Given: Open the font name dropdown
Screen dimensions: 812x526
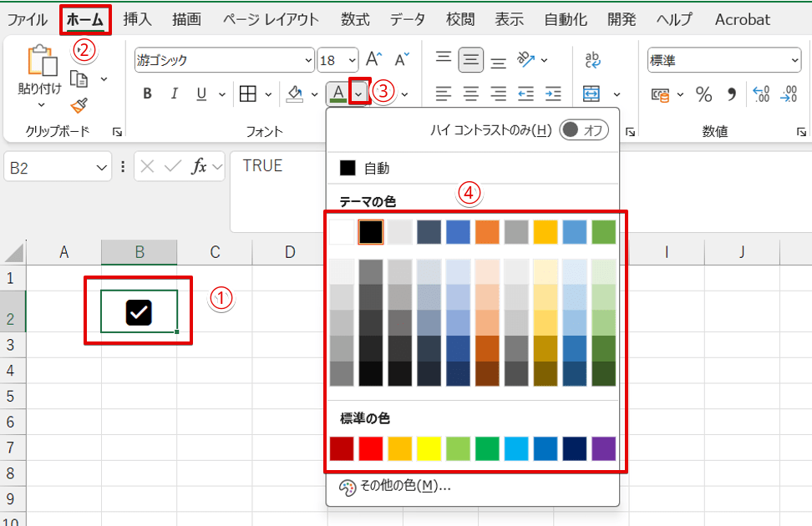Looking at the screenshot, I should click(308, 61).
